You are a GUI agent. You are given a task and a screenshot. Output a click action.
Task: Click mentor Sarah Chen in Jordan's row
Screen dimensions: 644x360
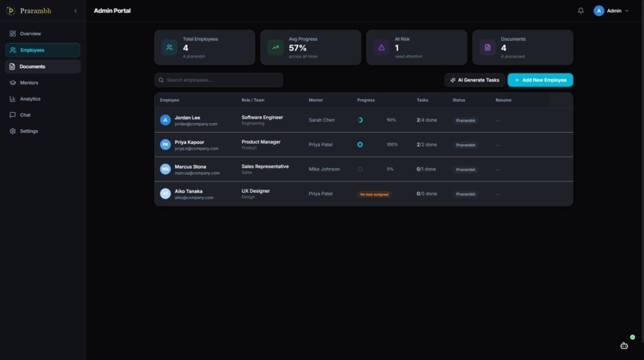[x=321, y=120]
